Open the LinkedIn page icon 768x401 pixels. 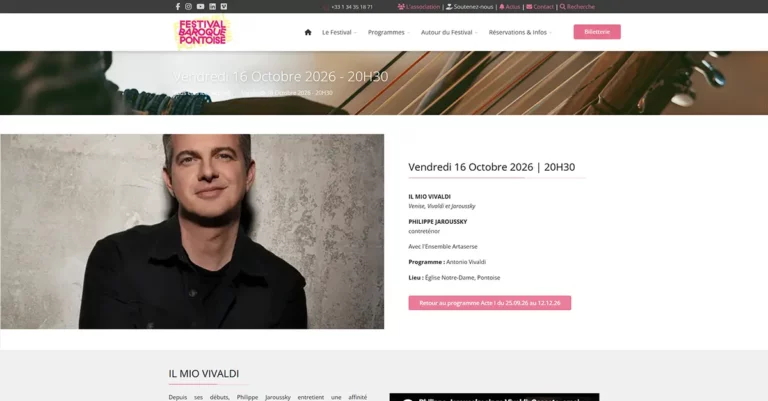(213, 6)
